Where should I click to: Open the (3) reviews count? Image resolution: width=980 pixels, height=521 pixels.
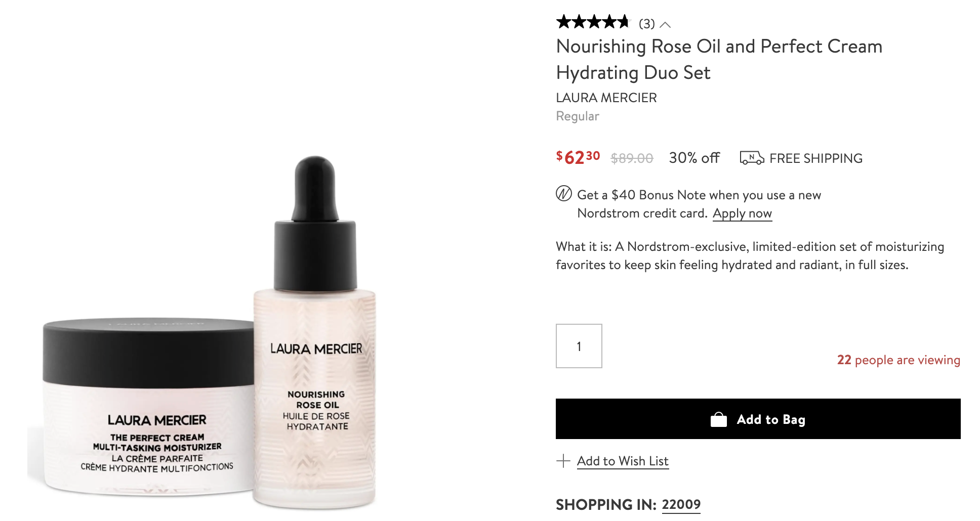[646, 24]
